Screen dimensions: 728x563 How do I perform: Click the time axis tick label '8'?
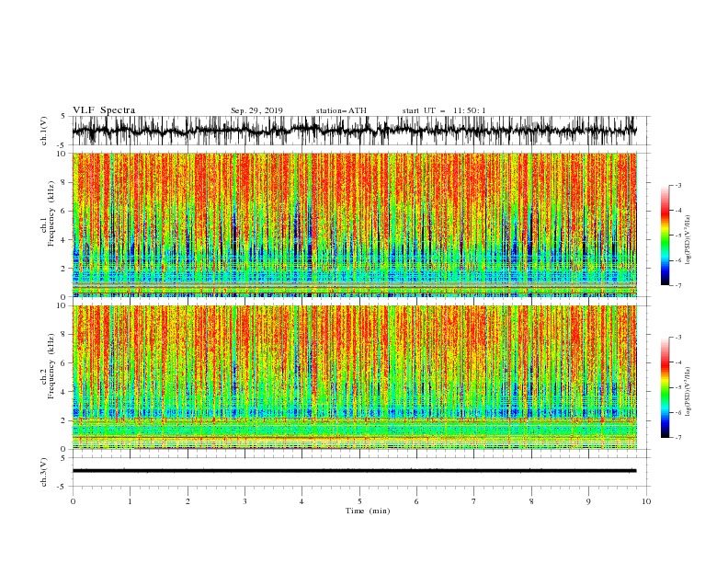(531, 501)
